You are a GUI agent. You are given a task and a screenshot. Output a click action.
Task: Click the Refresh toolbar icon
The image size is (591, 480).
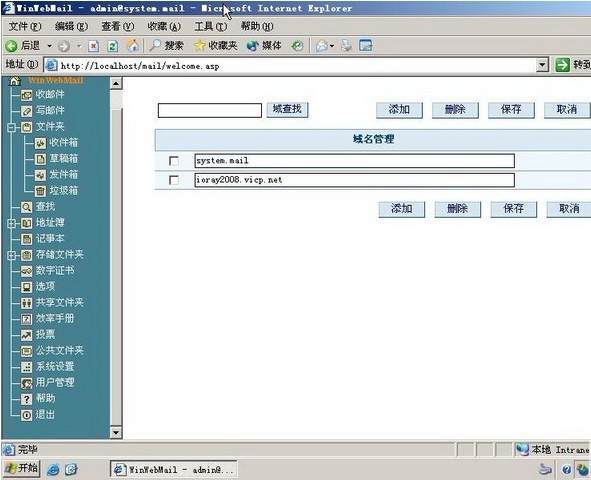113,46
